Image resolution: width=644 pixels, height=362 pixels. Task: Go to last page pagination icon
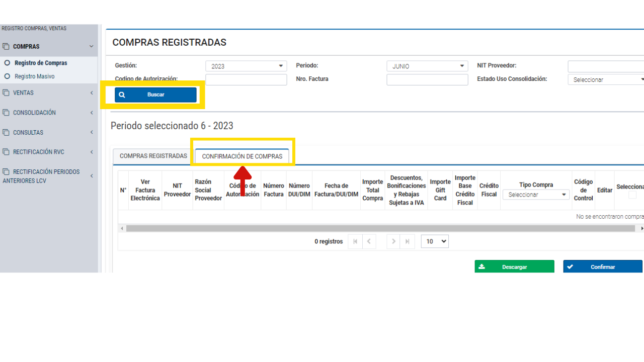tap(407, 241)
